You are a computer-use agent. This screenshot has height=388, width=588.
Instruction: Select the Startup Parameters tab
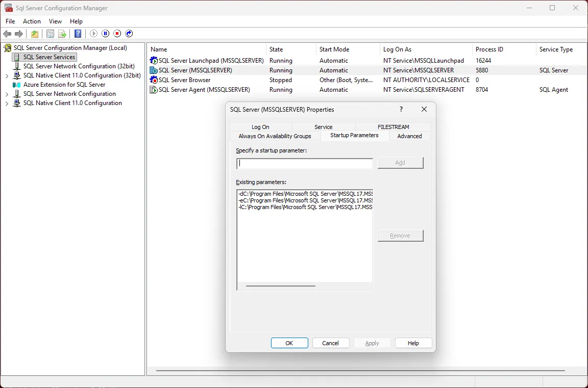[354, 135]
